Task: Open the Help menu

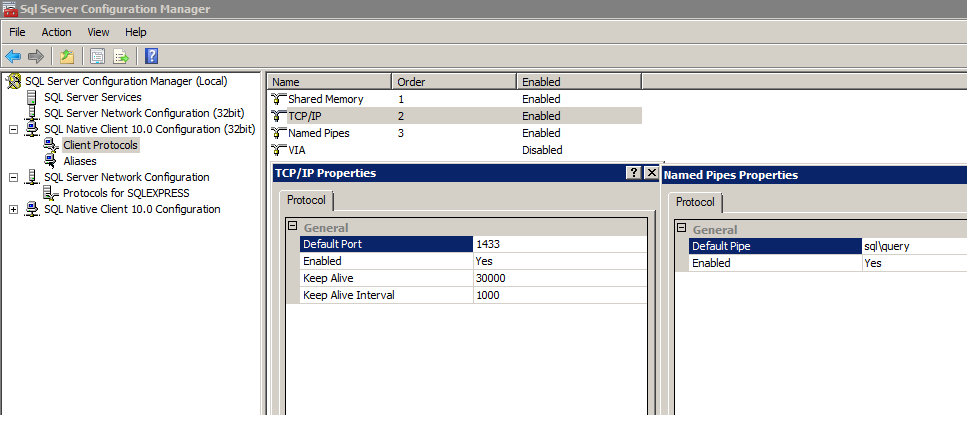Action: 136,32
